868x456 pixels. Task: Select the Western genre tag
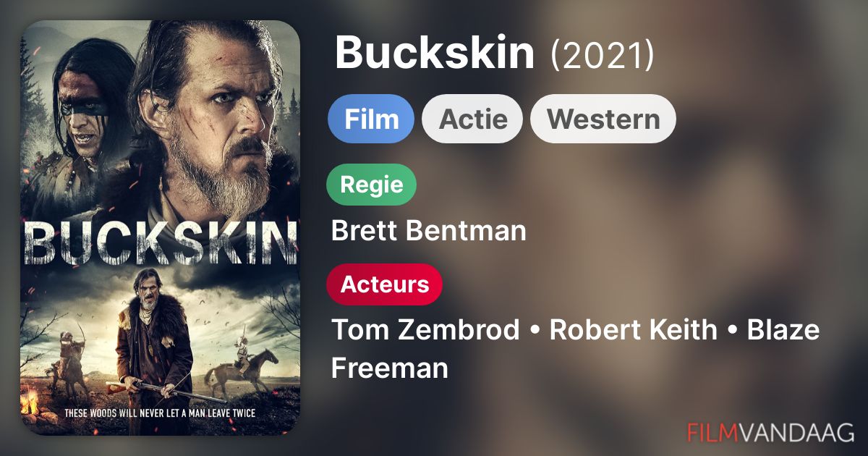[603, 119]
